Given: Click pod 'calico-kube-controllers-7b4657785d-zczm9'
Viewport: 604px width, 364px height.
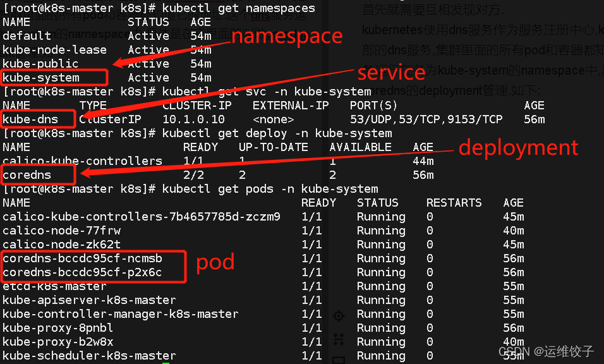Looking at the screenshot, I should (142, 217).
